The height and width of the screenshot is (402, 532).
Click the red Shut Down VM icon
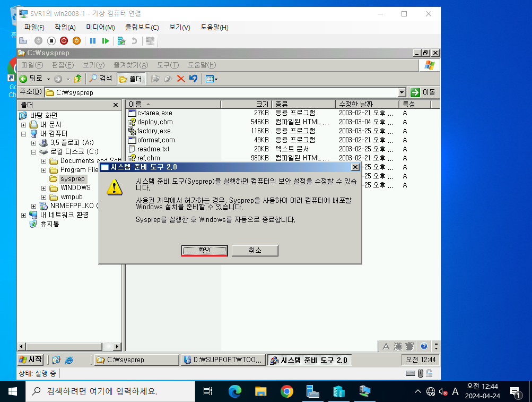[x=64, y=41]
